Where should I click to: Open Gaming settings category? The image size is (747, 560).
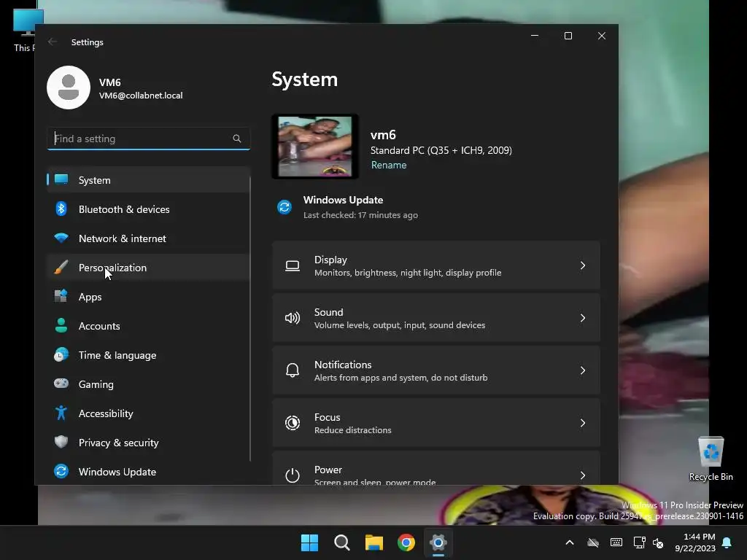click(148, 384)
